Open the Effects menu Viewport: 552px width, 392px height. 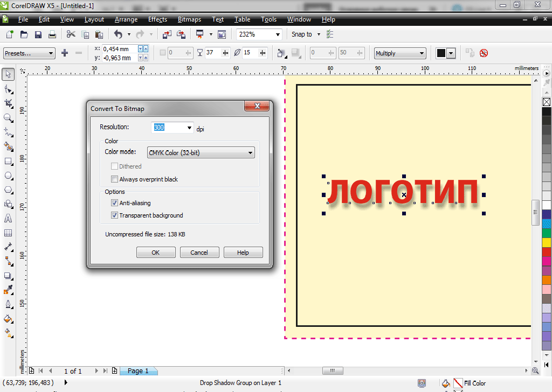tap(157, 19)
